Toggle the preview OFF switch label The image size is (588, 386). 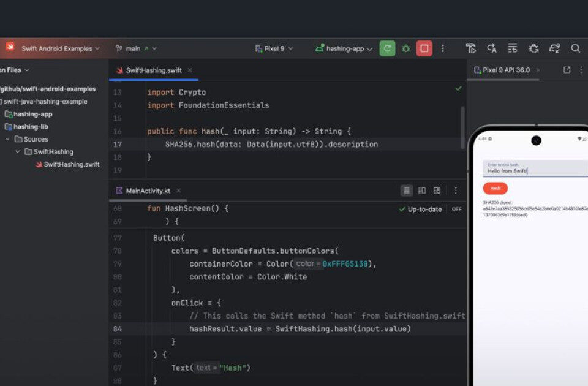pos(456,210)
